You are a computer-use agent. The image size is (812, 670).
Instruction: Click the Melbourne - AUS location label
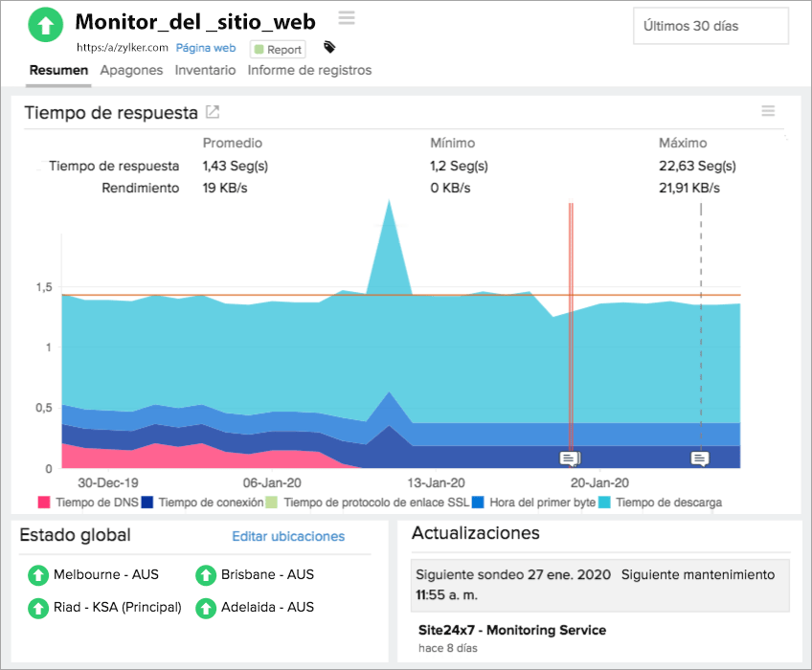pos(106,574)
